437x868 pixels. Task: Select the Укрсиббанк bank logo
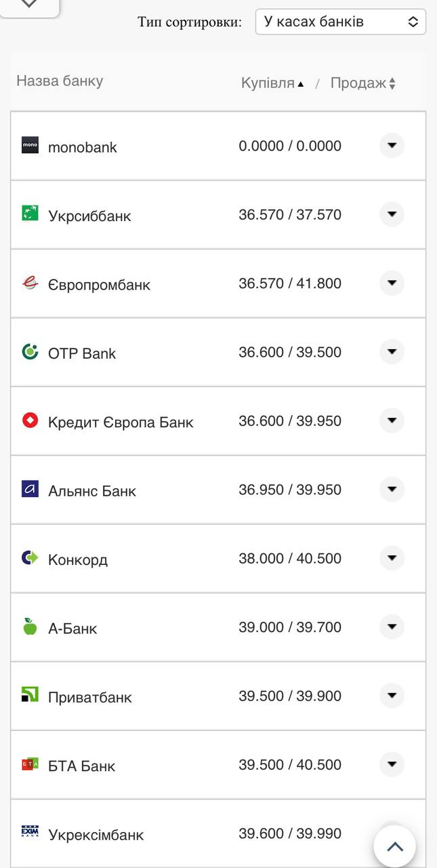tap(30, 214)
